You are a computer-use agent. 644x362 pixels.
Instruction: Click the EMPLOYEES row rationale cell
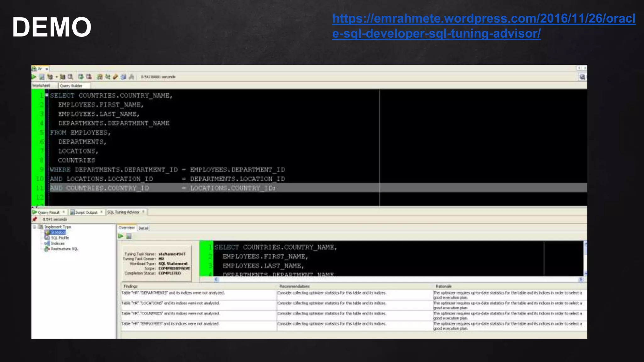(510, 326)
